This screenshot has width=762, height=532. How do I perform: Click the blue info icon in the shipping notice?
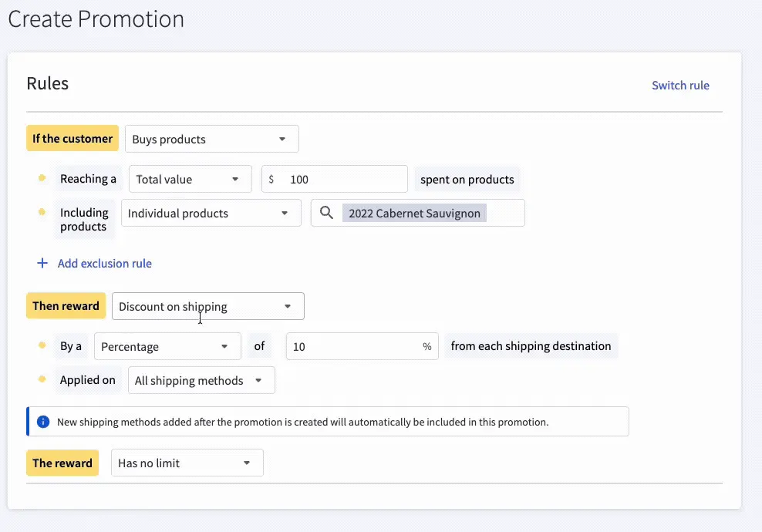point(43,421)
